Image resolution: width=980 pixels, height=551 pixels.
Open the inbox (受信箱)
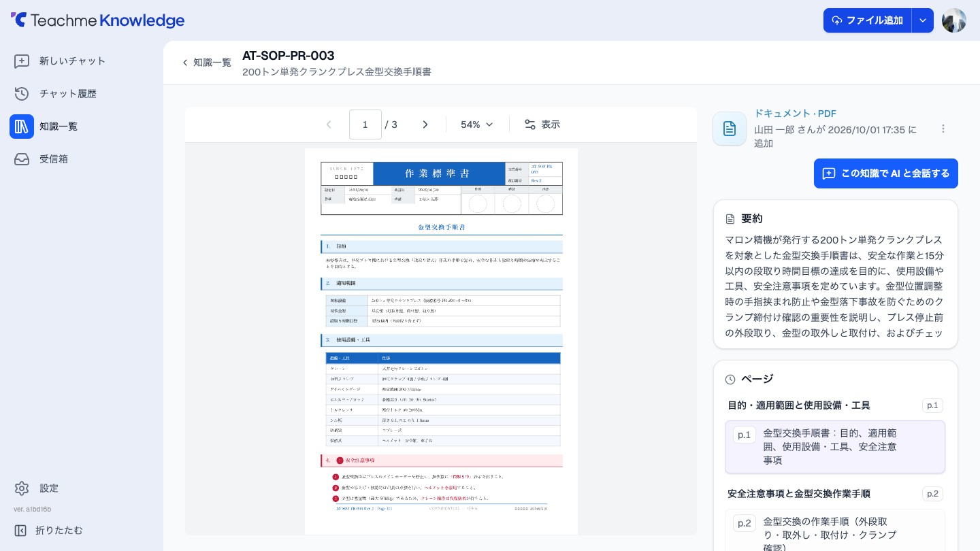pyautogui.click(x=41, y=159)
